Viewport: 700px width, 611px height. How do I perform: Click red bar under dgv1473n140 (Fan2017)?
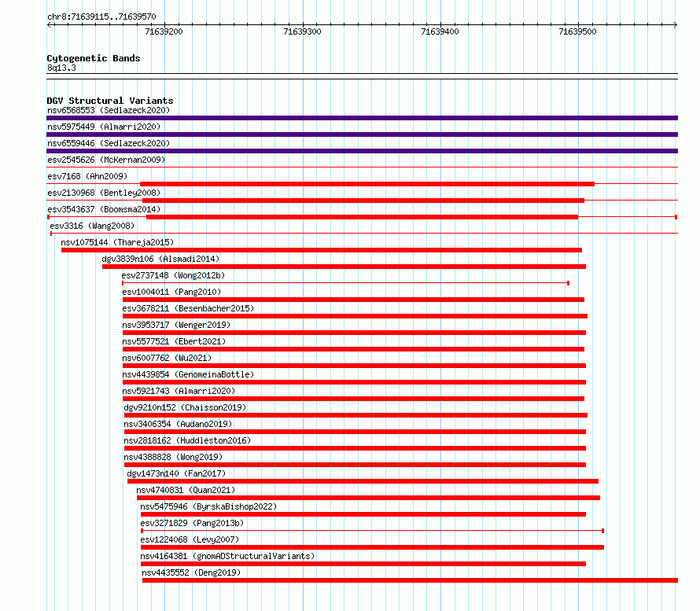click(x=363, y=481)
